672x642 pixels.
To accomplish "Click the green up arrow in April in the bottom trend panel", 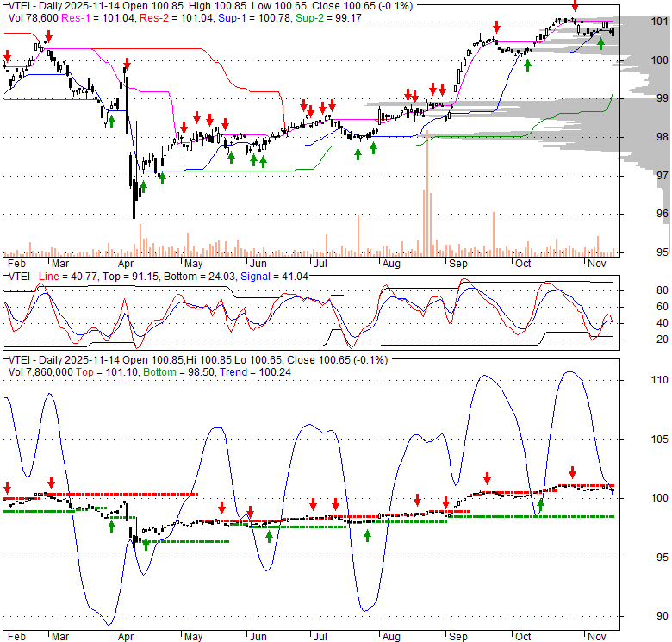I will [x=145, y=544].
